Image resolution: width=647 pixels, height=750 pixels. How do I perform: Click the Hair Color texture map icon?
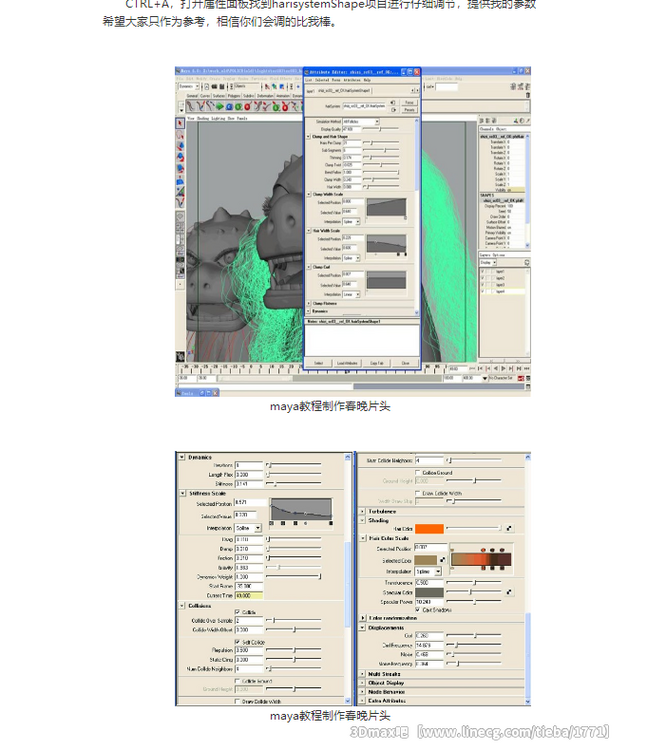508,528
